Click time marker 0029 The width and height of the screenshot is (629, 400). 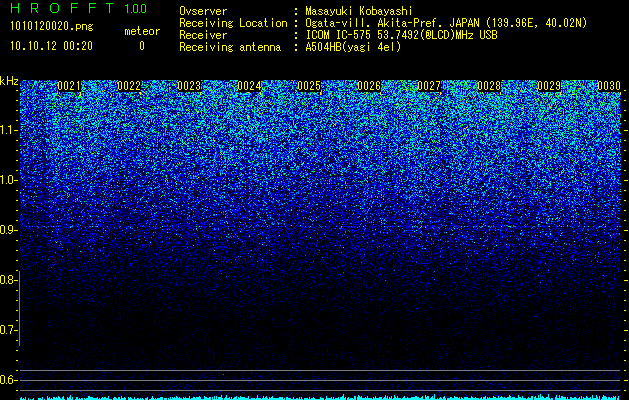(x=549, y=86)
